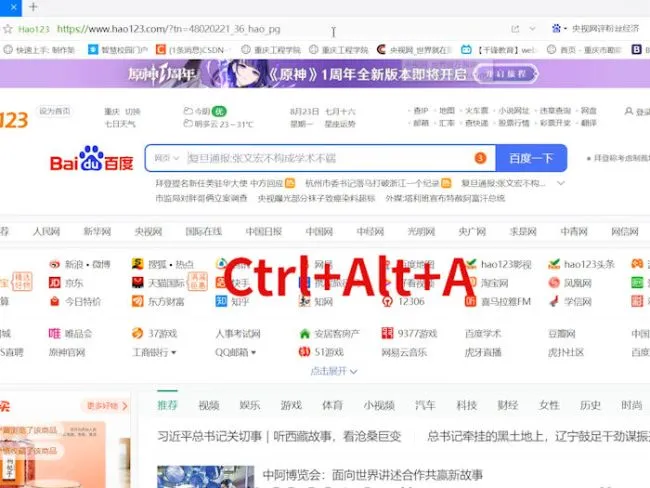Click the 设为首页 button
This screenshot has height=488, width=650.
[55, 111]
